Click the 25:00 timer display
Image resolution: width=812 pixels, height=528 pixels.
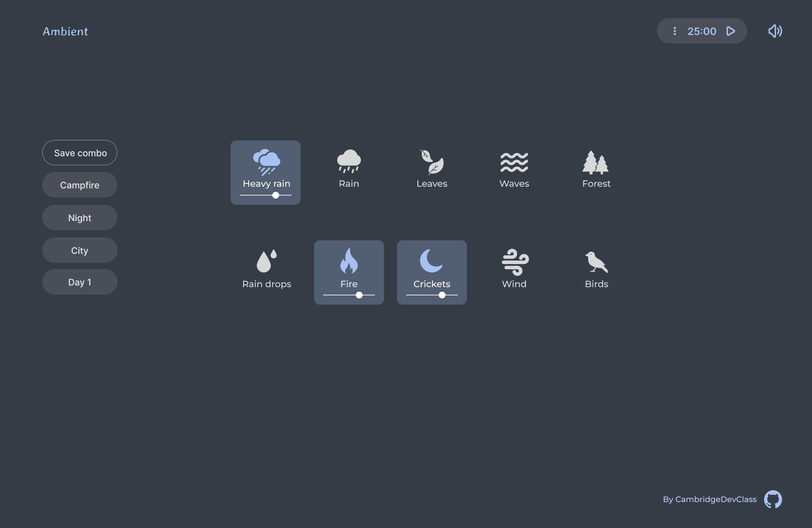pos(702,31)
